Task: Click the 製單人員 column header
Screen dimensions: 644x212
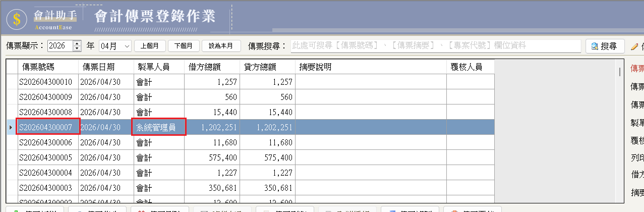Action: tap(159, 67)
